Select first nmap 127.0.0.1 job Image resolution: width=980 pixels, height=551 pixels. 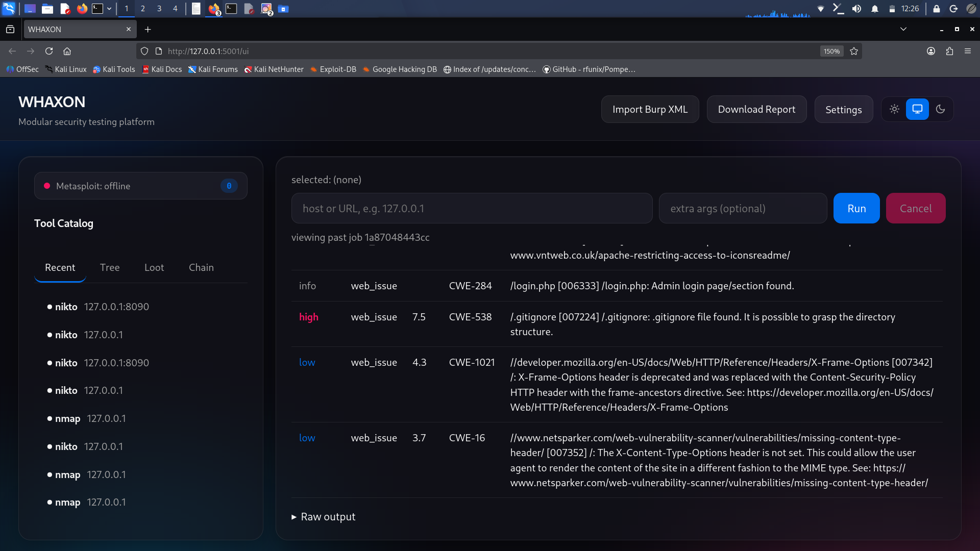86,418
